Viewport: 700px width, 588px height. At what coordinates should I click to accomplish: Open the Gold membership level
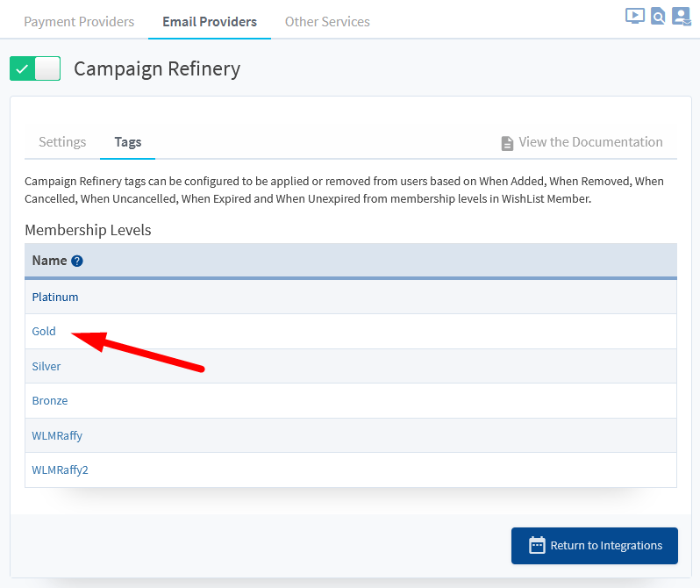coord(44,332)
